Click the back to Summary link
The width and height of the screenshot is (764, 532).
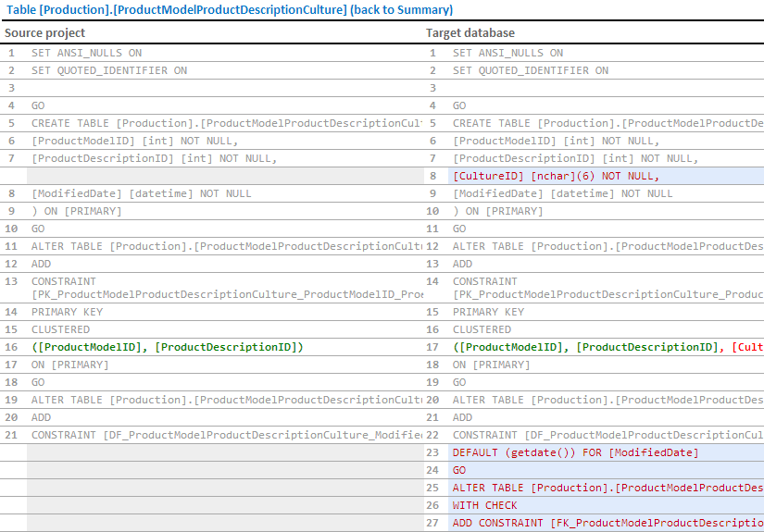point(405,10)
